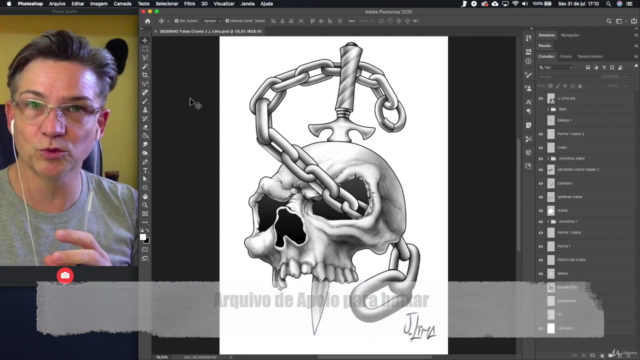Toggle Show Transform Controls checkbox
640x360 pixels.
(x=227, y=21)
